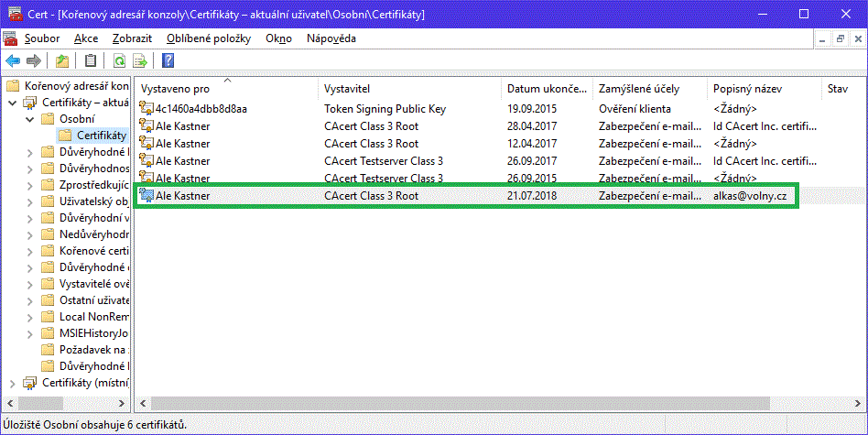Open Help with the question mark icon
This screenshot has width=868, height=435.
(168, 61)
